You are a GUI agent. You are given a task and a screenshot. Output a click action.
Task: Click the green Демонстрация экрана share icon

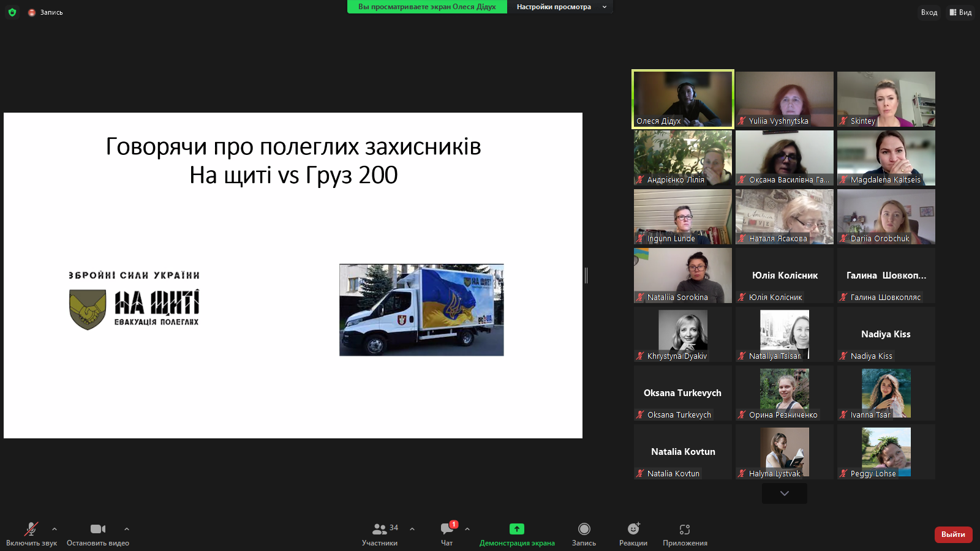point(516,529)
